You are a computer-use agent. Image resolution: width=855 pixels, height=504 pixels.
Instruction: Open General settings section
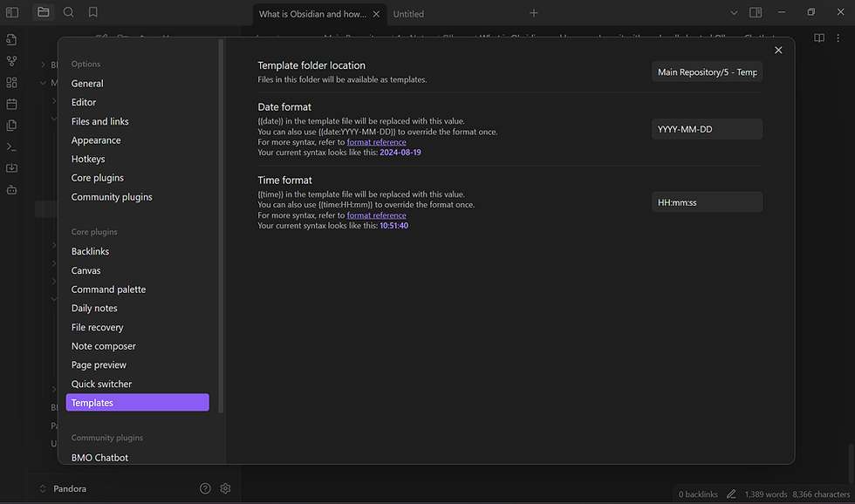coord(138,84)
